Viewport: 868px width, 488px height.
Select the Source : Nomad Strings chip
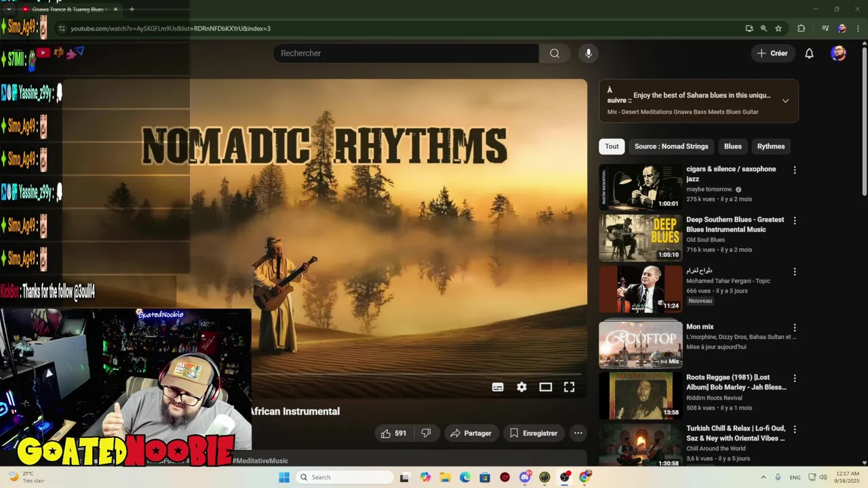point(671,146)
